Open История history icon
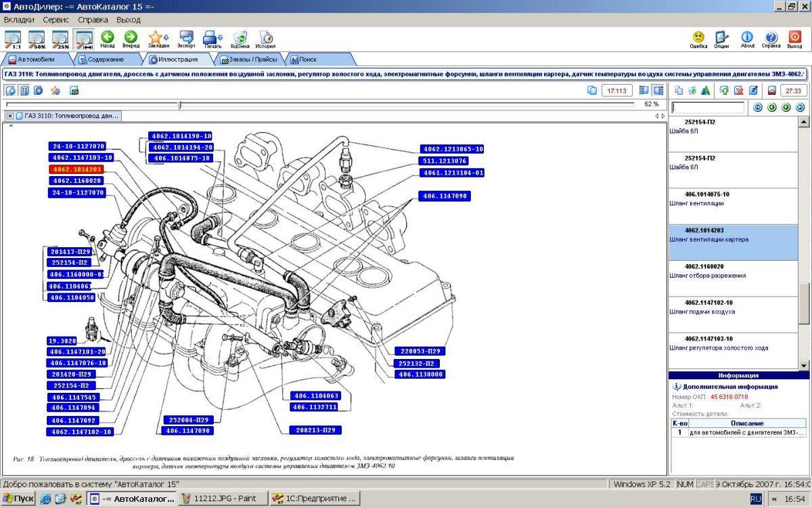This screenshot has height=508, width=812. [x=265, y=39]
